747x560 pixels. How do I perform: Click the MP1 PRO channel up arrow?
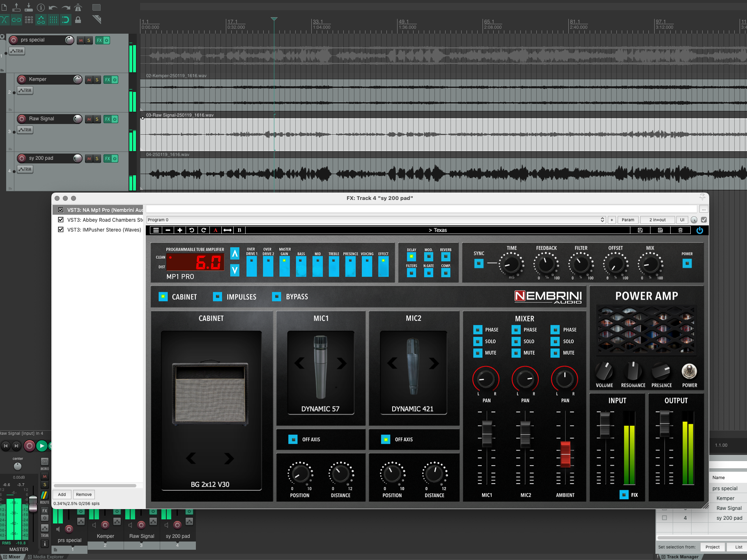pos(234,254)
